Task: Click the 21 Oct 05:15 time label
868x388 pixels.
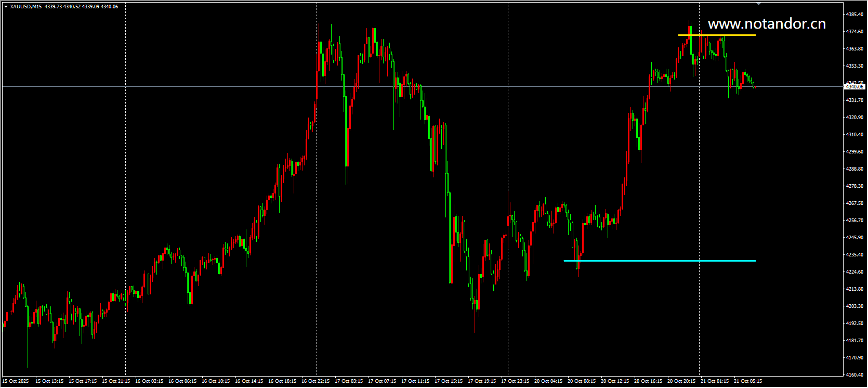Action: [x=748, y=381]
